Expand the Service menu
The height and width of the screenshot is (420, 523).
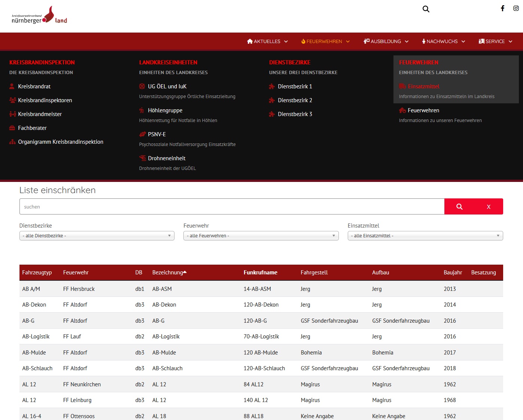pos(495,42)
